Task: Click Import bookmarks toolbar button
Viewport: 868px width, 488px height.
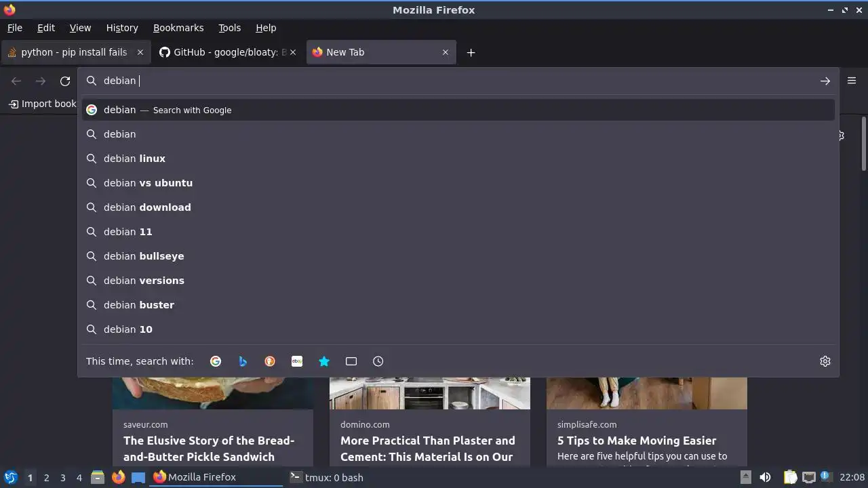Action: click(x=43, y=104)
